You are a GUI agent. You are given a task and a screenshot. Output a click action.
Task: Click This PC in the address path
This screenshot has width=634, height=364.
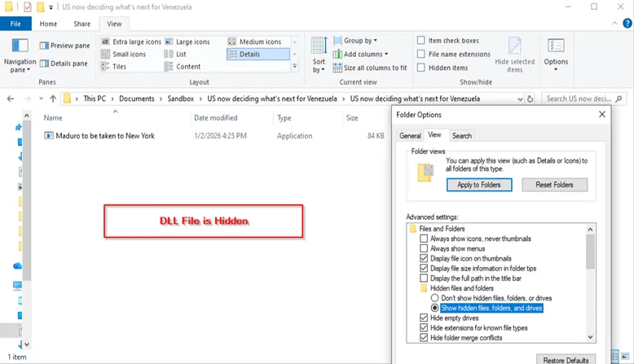[x=95, y=99]
